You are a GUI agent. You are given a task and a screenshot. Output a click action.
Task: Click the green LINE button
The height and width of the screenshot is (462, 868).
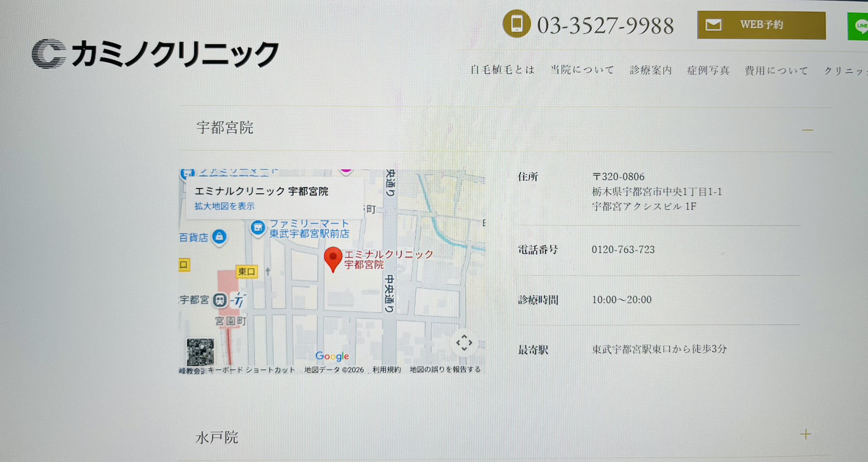click(858, 26)
